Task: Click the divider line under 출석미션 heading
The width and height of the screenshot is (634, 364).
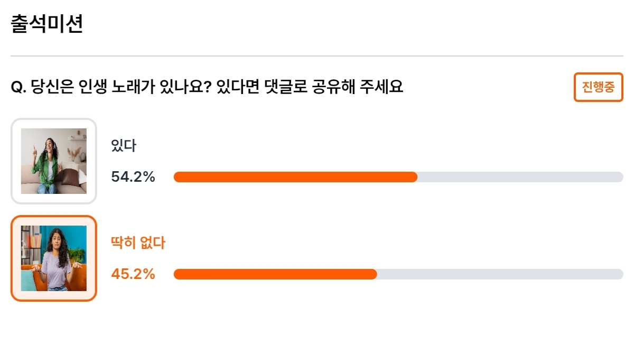Action: coord(317,56)
